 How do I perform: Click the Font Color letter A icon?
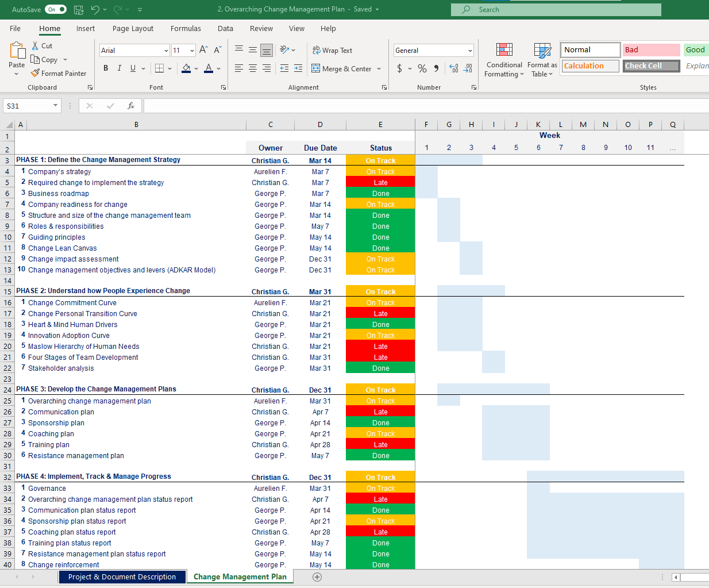(x=209, y=68)
